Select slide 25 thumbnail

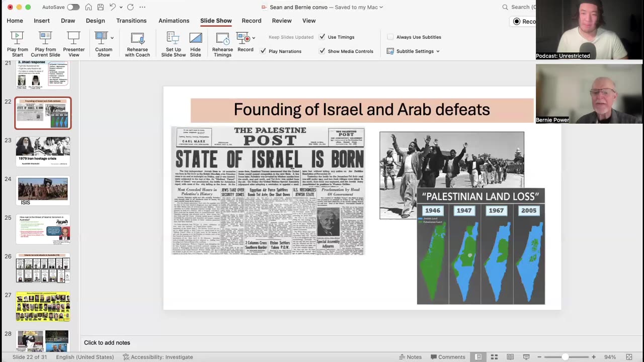[43, 229]
